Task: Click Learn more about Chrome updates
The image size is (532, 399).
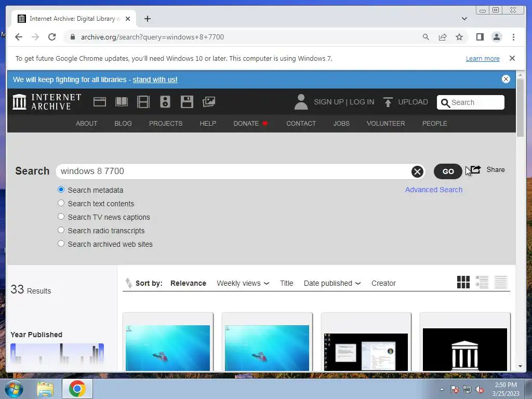Action: (483, 58)
